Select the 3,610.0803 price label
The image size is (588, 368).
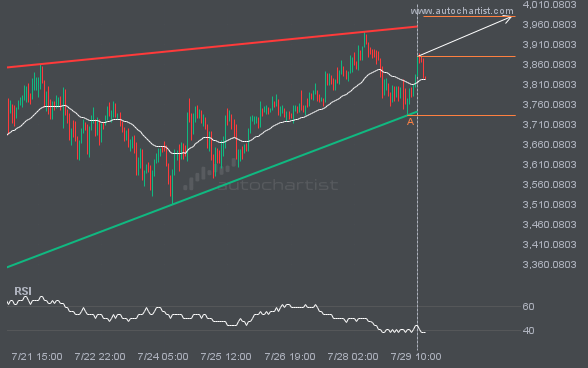point(549,164)
